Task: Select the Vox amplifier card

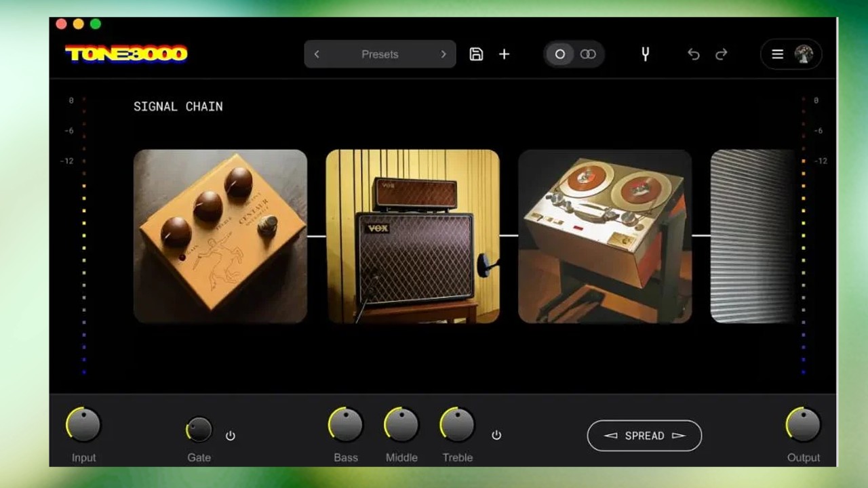Action: tap(412, 236)
